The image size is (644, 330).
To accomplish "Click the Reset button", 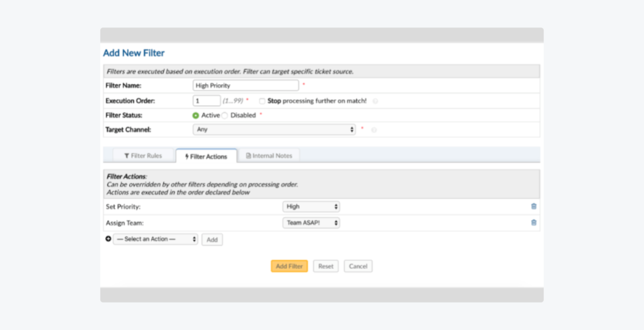I will point(326,266).
